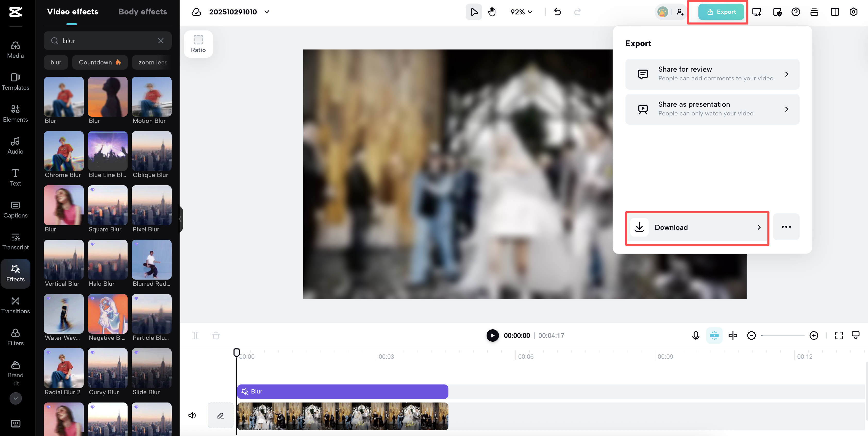Select the Countdown search suggestion chip
The width and height of the screenshot is (868, 436).
point(100,62)
